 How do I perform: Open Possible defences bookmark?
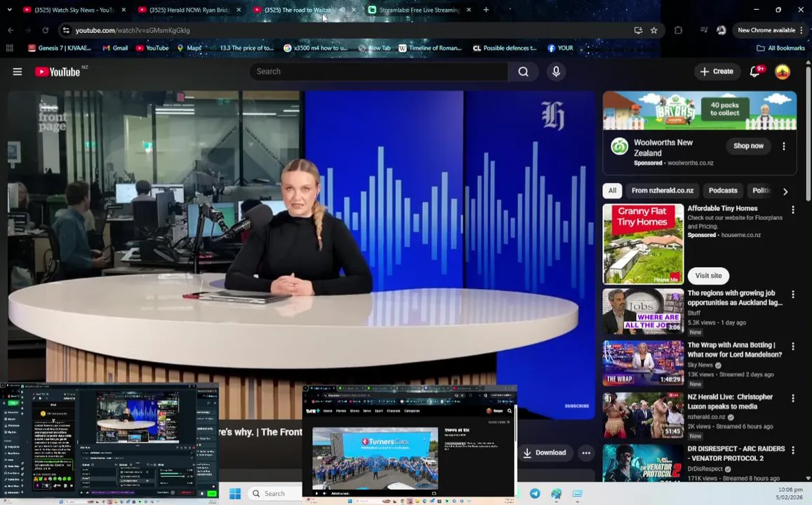(x=505, y=48)
